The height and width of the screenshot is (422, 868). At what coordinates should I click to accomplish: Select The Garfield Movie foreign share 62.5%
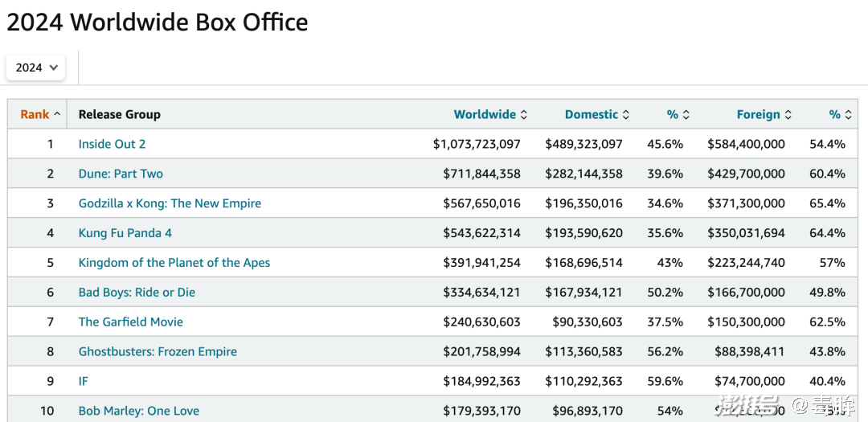coord(828,322)
